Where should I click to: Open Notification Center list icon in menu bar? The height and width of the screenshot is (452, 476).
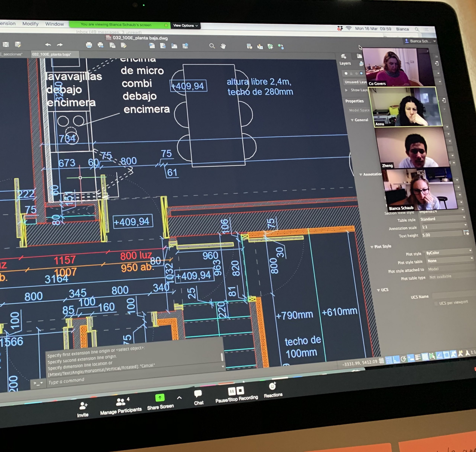point(426,29)
